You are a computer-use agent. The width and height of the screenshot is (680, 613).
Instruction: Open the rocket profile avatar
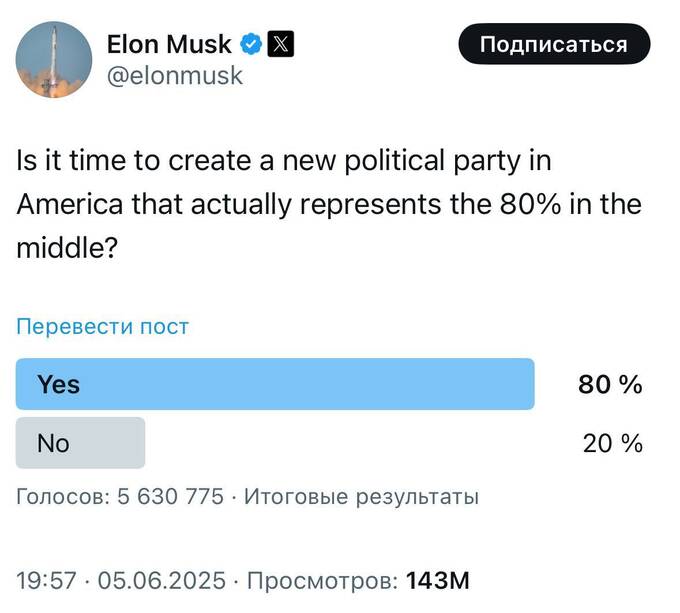tap(54, 60)
